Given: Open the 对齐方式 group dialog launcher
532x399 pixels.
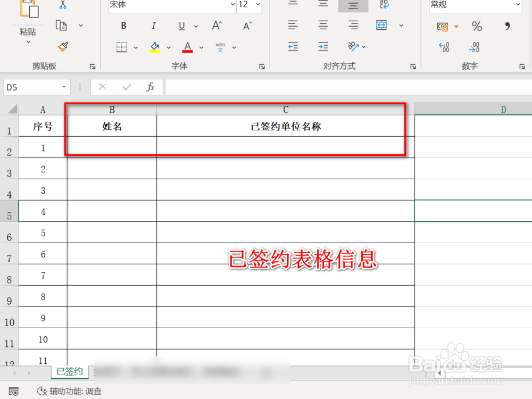Looking at the screenshot, I should tap(413, 66).
